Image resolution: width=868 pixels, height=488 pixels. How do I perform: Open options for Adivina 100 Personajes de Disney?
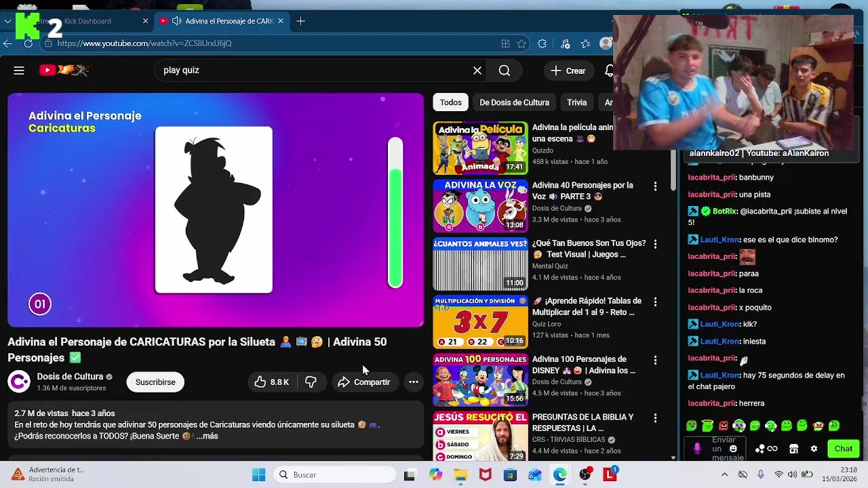pyautogui.click(x=655, y=360)
